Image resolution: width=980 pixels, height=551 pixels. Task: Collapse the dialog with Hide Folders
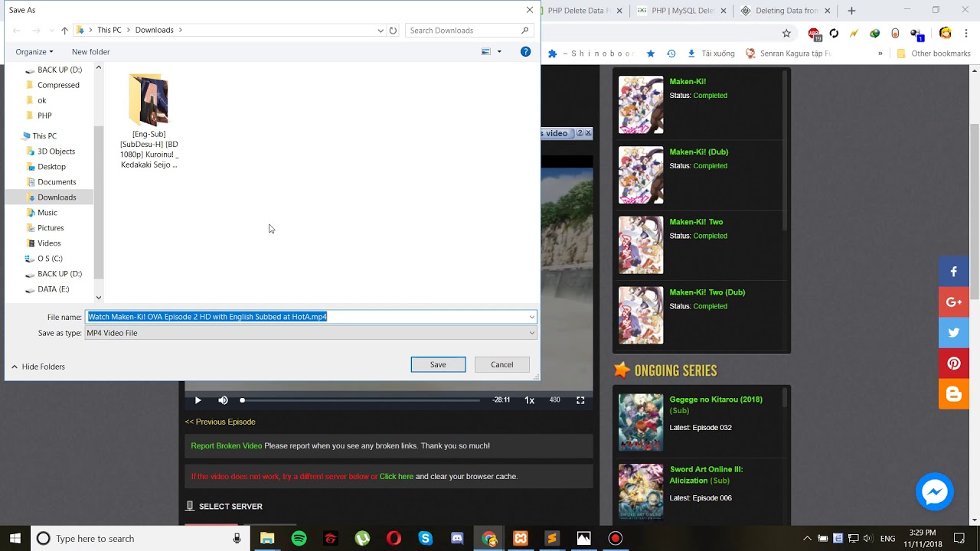coord(38,367)
